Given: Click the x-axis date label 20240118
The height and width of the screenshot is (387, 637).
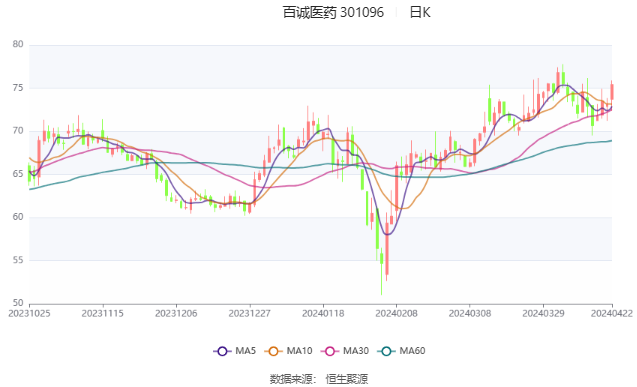Looking at the screenshot, I should coord(323,313).
